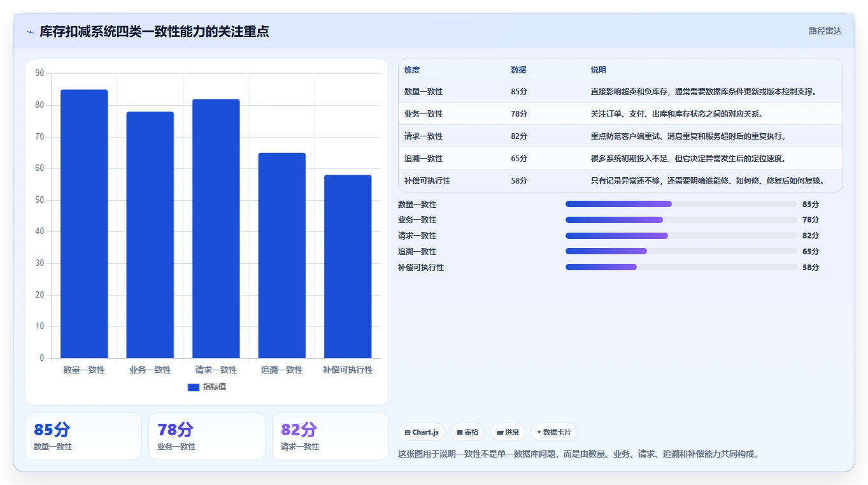Click the description starting 重点防范客户端重试
Screen dimensions: 868x485
point(688,136)
